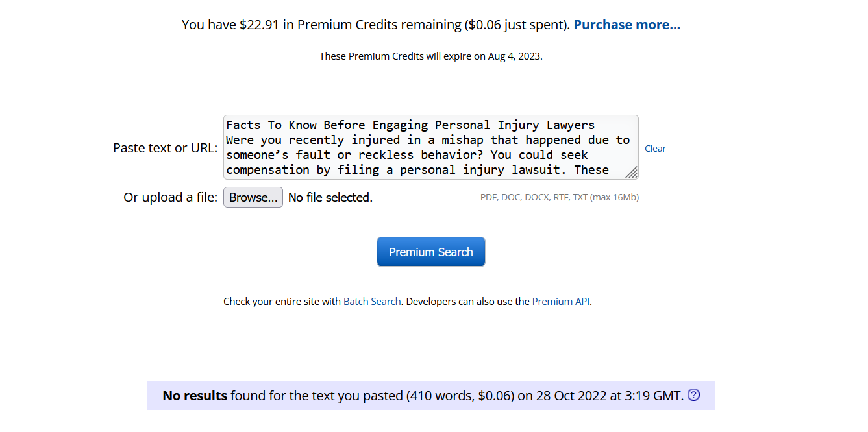Run the Premium Search
This screenshot has width=868, height=432.
(430, 252)
